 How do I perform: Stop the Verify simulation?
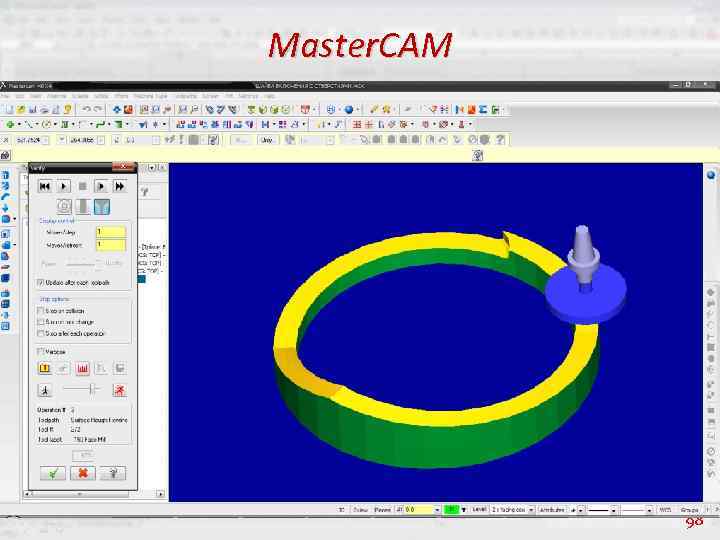(82, 186)
